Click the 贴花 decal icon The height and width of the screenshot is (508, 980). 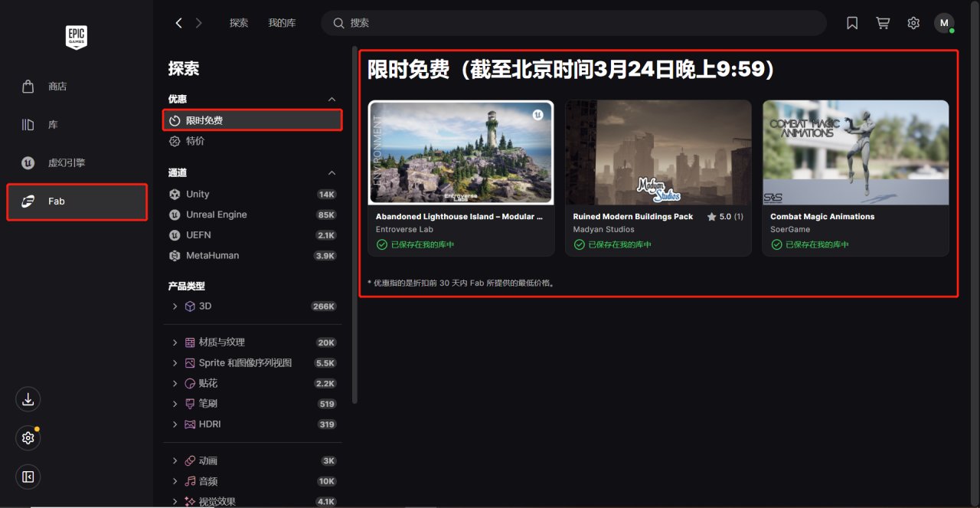coord(190,383)
